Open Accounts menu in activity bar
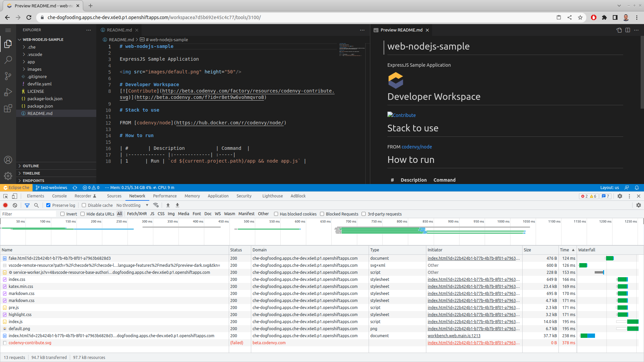Image resolution: width=644 pixels, height=362 pixels. pos(8,160)
